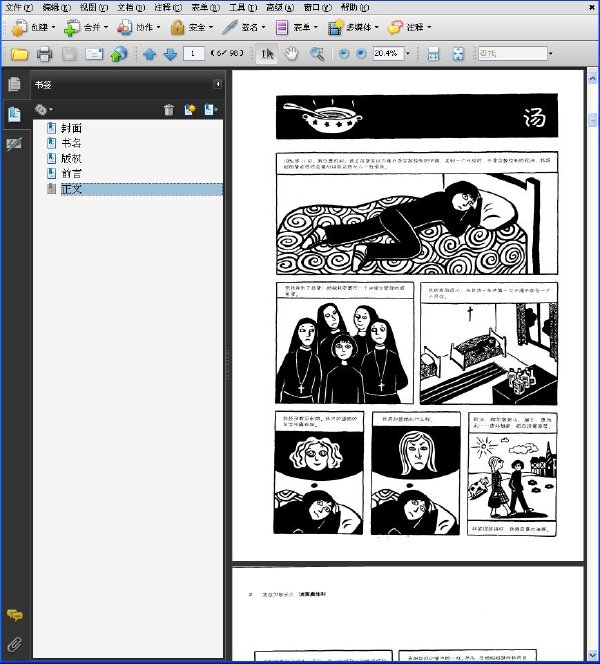This screenshot has height=664, width=600.
Task: Expand the bookmark options gear menu
Action: point(43,110)
